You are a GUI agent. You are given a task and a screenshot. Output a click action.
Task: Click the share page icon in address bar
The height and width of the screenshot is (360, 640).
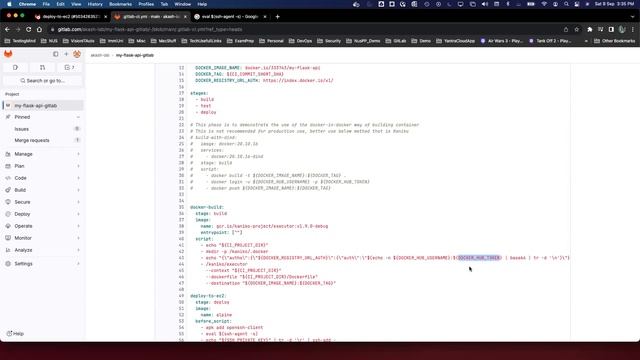click(x=566, y=29)
